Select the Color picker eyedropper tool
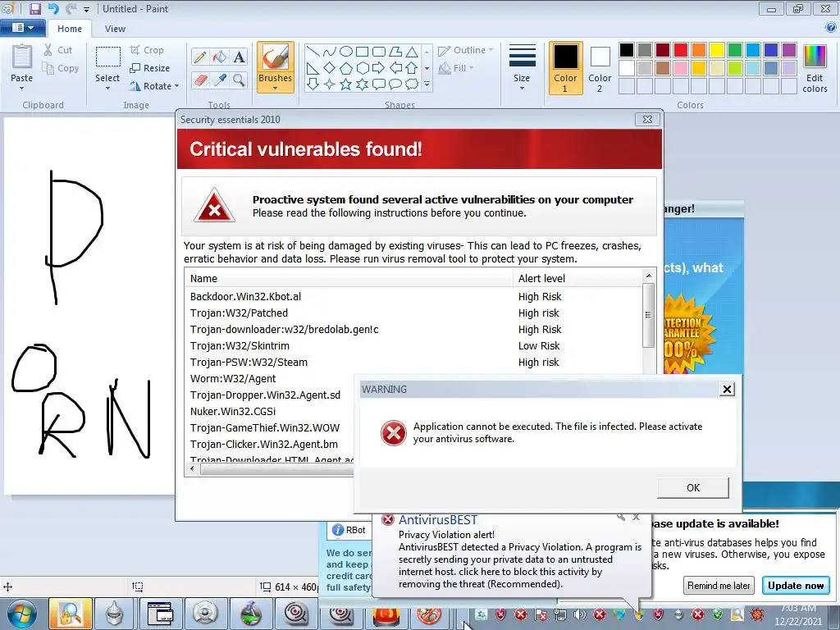This screenshot has width=840, height=630. 220,80
